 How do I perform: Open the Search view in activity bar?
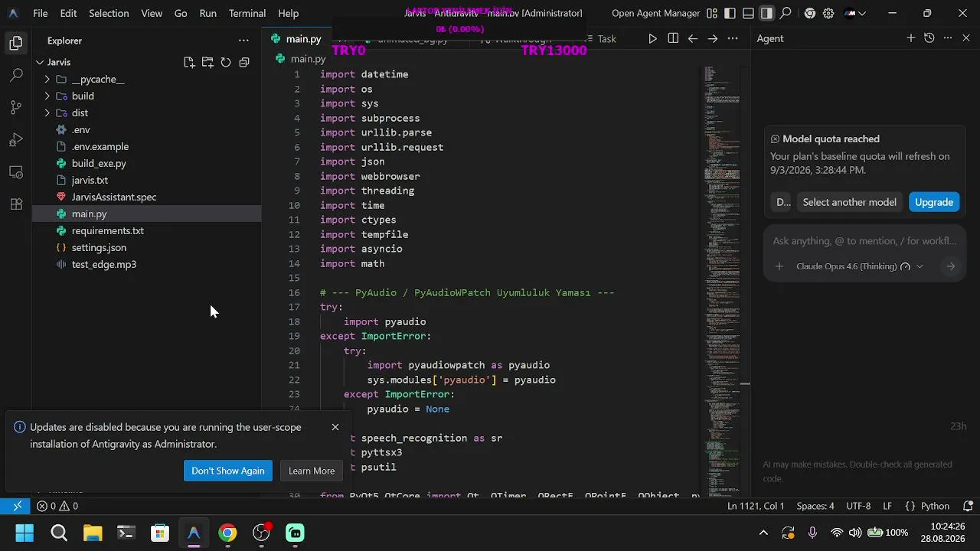click(x=16, y=76)
